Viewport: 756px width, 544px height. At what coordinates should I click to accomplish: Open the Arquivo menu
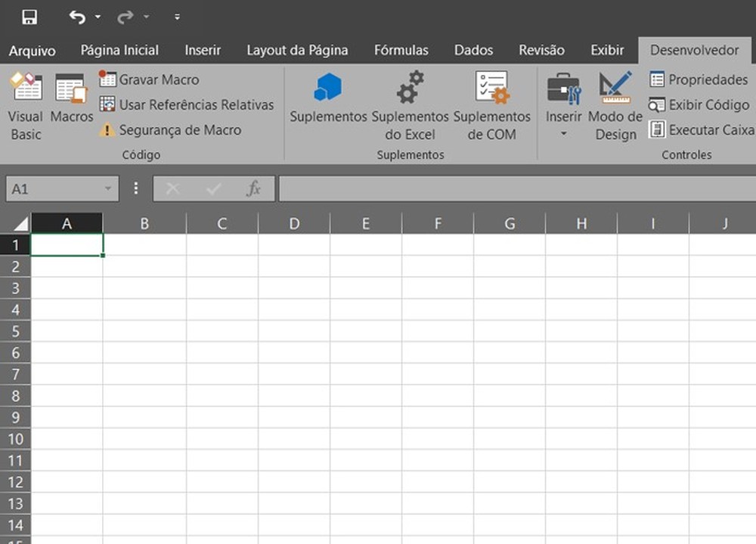pos(31,51)
